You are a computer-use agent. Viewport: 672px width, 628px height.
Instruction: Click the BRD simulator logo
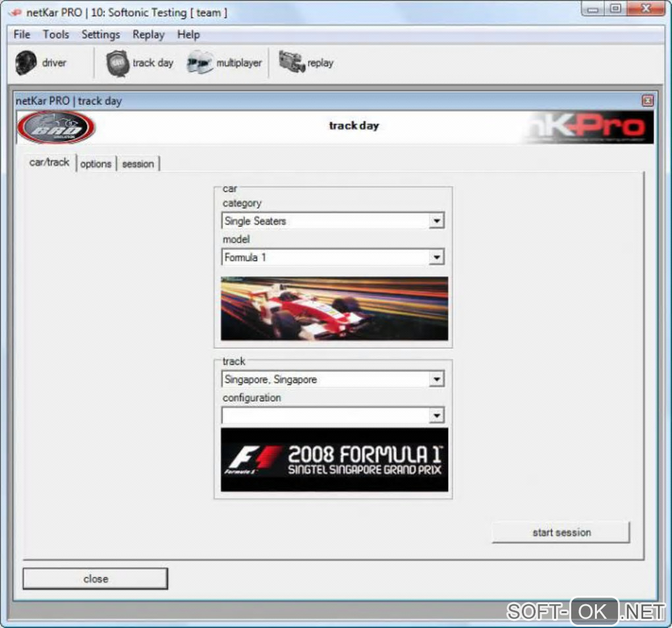click(56, 127)
